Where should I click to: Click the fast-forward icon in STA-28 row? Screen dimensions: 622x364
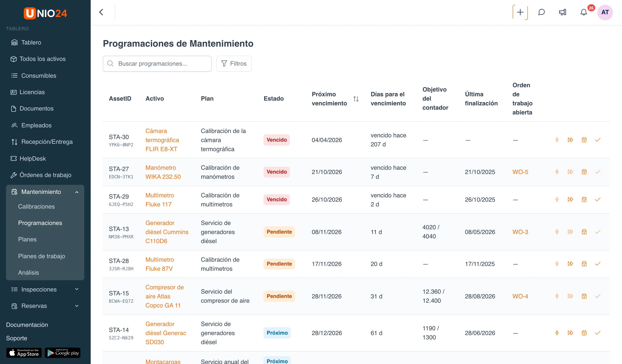pyautogui.click(x=570, y=264)
